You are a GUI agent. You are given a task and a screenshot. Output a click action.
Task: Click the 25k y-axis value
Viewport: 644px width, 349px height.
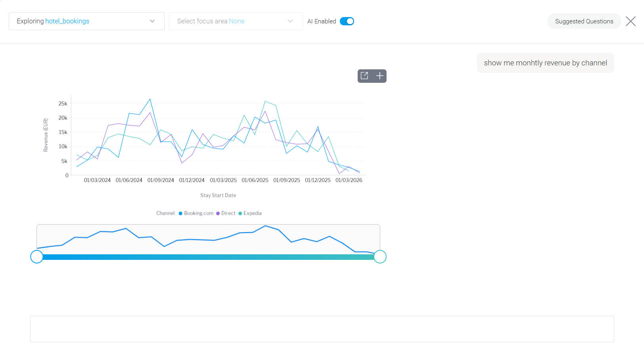(63, 103)
